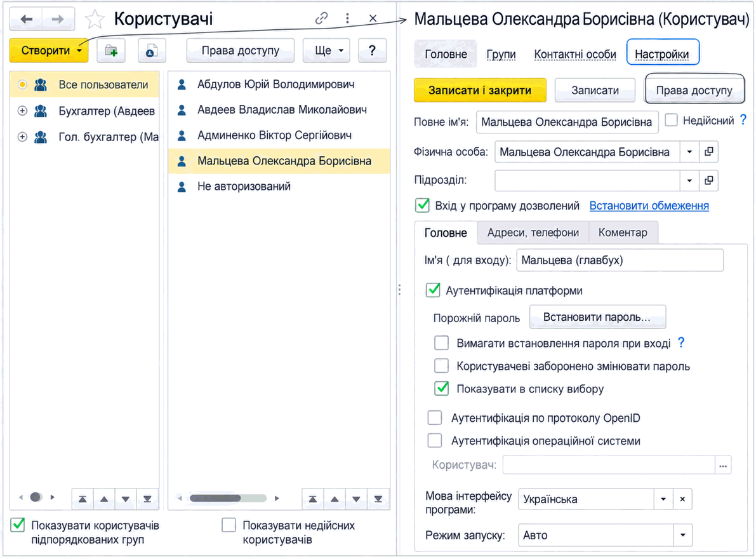Click the external user document icon
This screenshot has width=756, height=559.
152,51
